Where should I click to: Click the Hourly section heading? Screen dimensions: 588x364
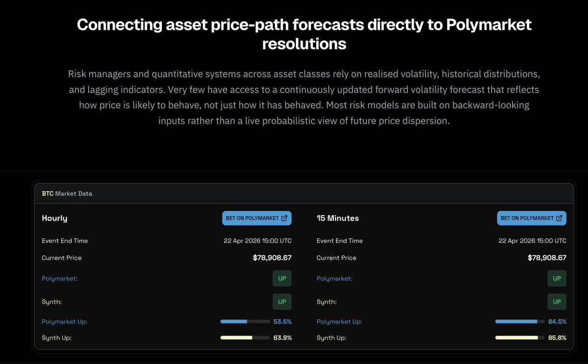point(54,218)
